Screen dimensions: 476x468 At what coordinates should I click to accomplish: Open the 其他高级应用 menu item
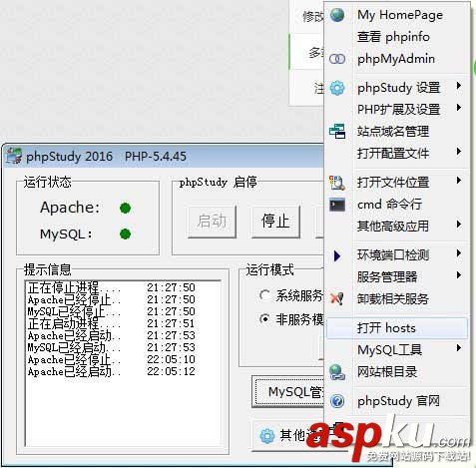click(397, 227)
